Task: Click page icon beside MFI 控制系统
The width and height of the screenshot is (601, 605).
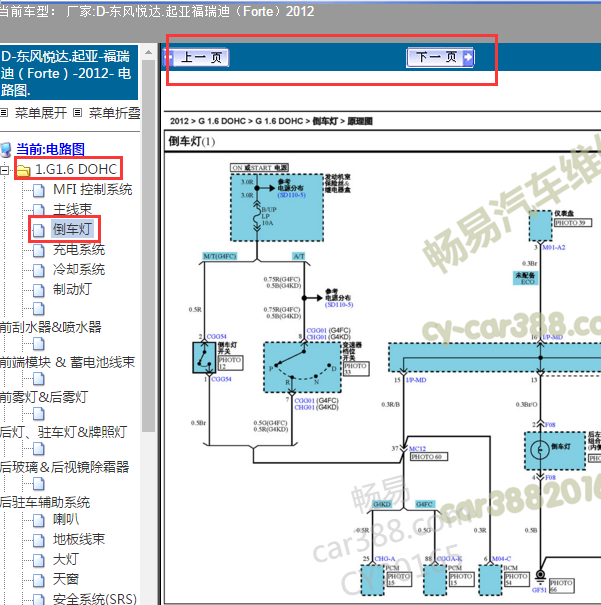Action: click(x=39, y=190)
